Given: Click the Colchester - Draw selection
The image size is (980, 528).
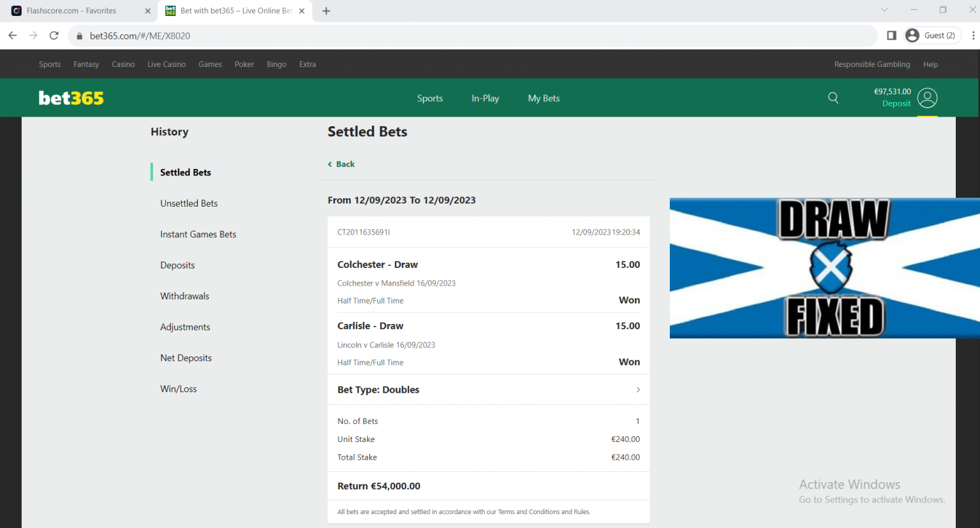Looking at the screenshot, I should pyautogui.click(x=378, y=265).
